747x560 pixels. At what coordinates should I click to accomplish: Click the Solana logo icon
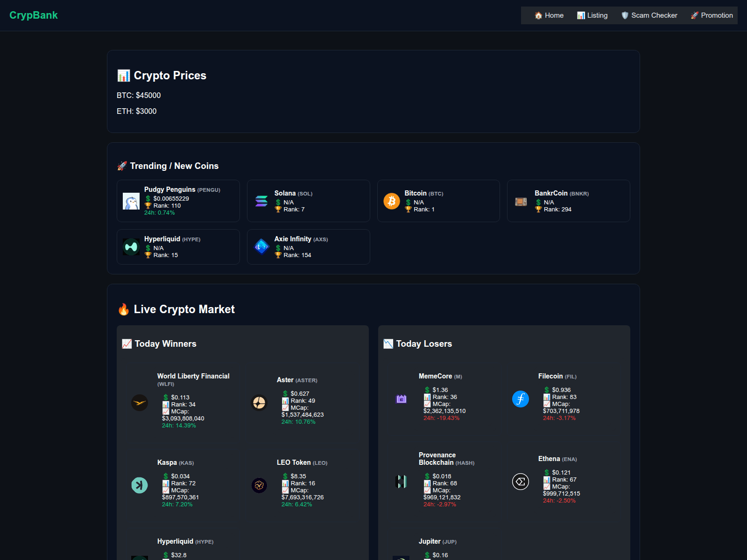click(261, 201)
